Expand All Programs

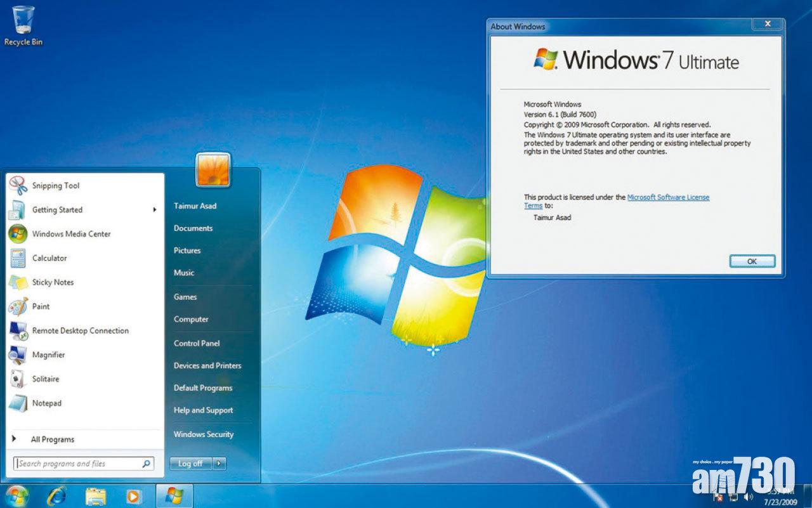pyautogui.click(x=53, y=439)
